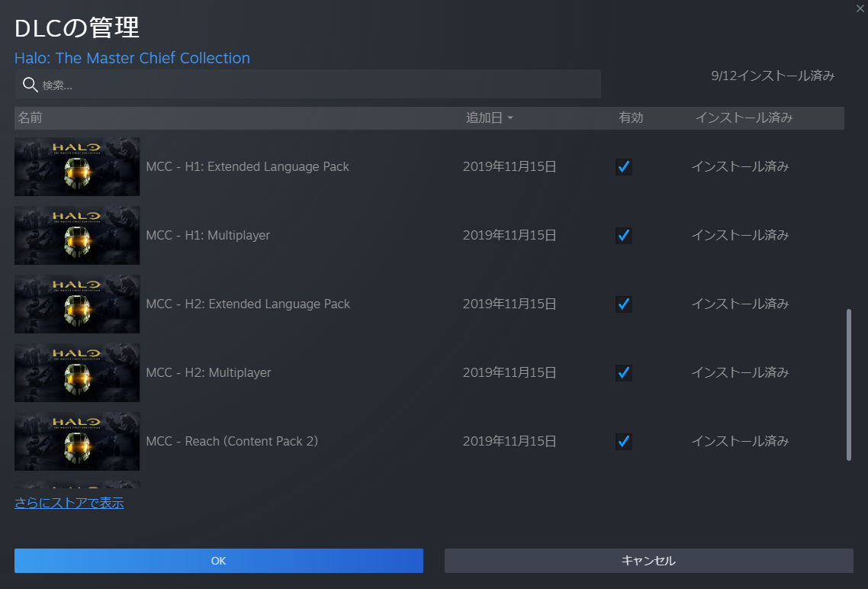Open thumbnail of H2: Extended Language Pack
868x589 pixels.
click(77, 304)
